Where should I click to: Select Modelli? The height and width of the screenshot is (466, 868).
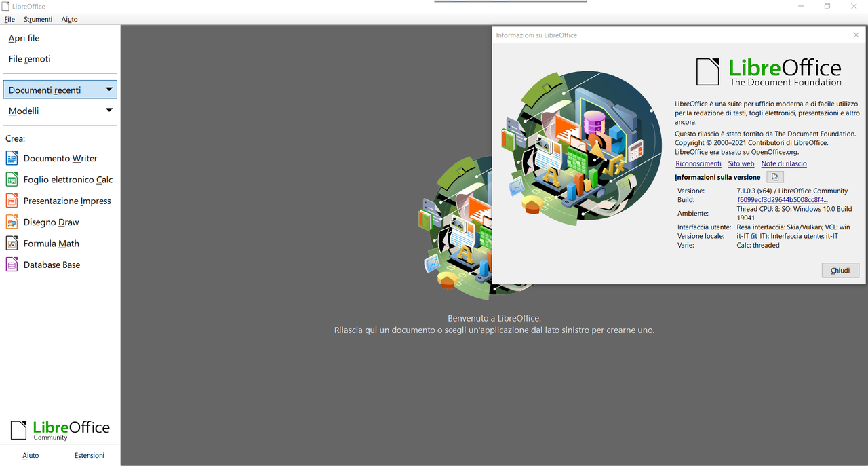pyautogui.click(x=60, y=111)
